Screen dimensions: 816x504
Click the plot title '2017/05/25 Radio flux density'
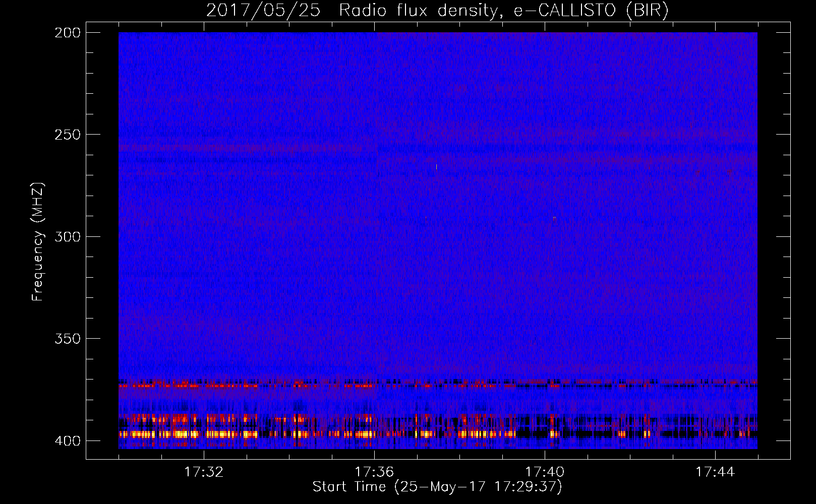(438, 10)
